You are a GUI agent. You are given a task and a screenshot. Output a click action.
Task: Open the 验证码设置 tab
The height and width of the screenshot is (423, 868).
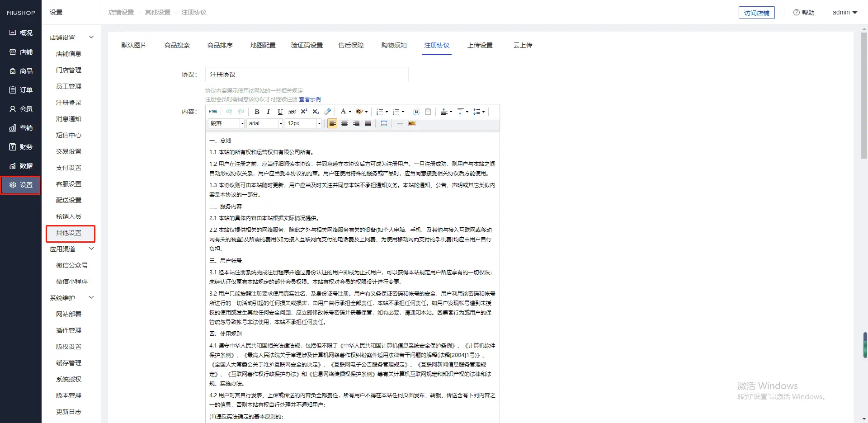coord(307,45)
